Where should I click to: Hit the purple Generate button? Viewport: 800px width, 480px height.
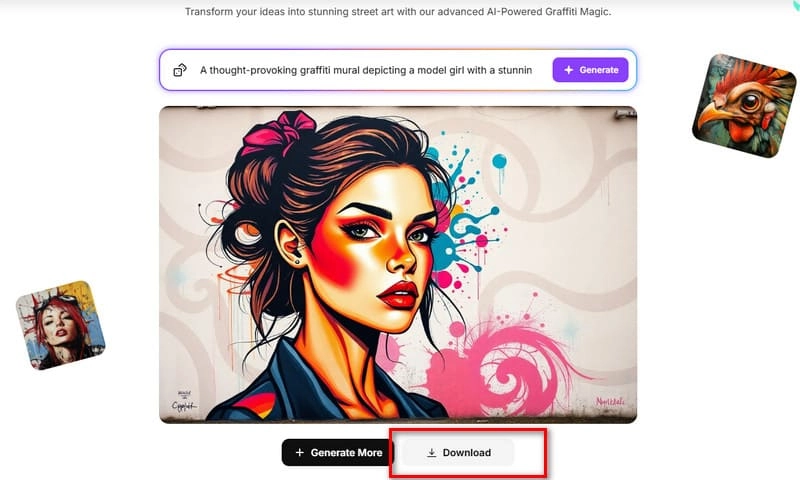click(x=590, y=70)
